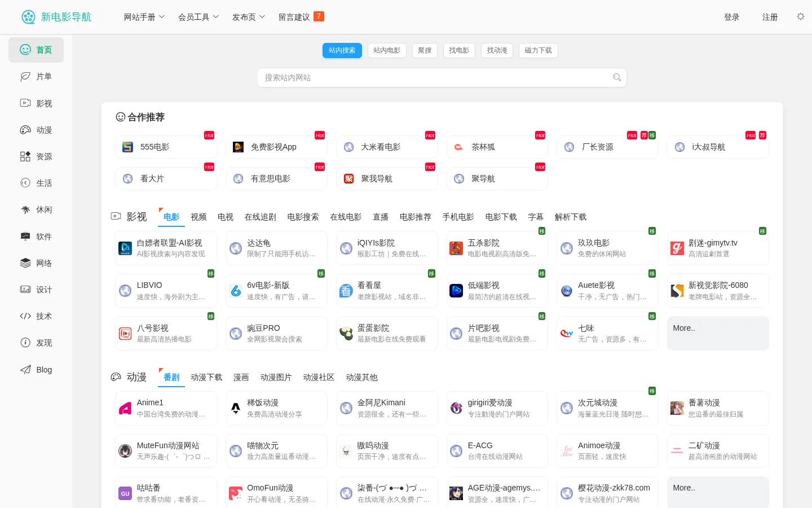Click the 注册 link
Image resolution: width=812 pixels, height=508 pixels.
click(x=770, y=17)
